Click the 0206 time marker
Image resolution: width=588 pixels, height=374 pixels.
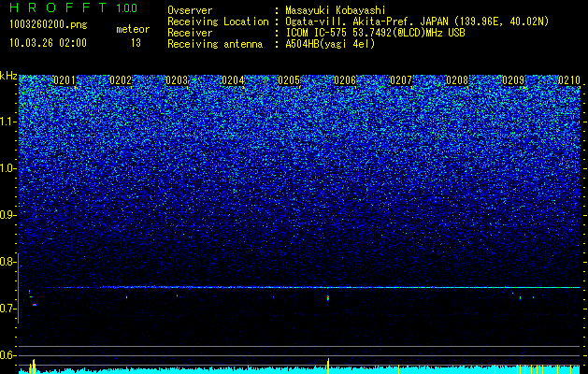(x=345, y=80)
